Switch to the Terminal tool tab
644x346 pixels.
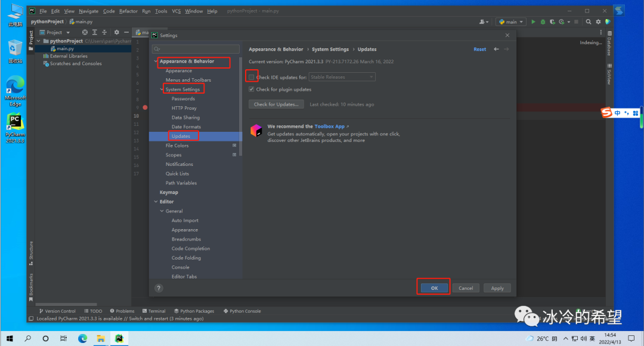tap(154, 311)
